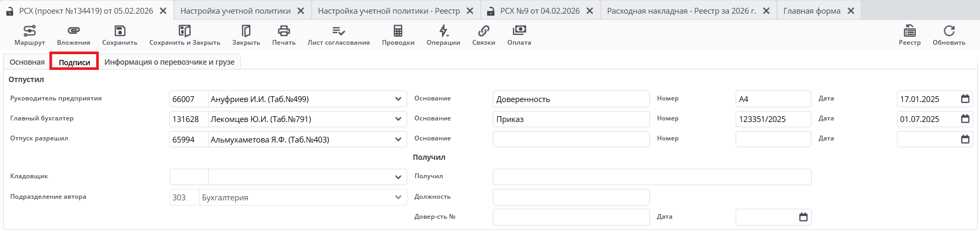
Task: Expand the Главный бухгалтер dropdown
Action: [x=398, y=119]
